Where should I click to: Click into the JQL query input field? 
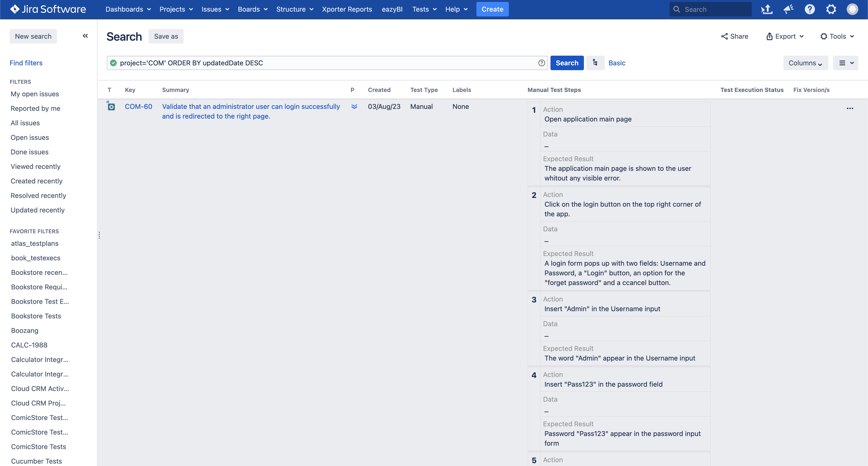click(327, 63)
